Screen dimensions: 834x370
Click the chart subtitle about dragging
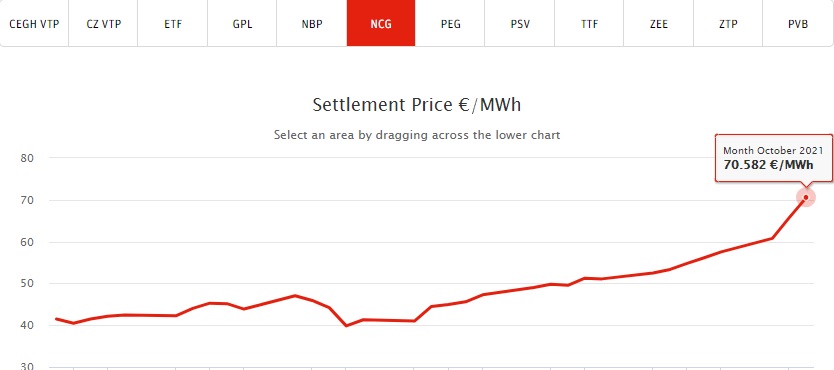[x=416, y=134]
